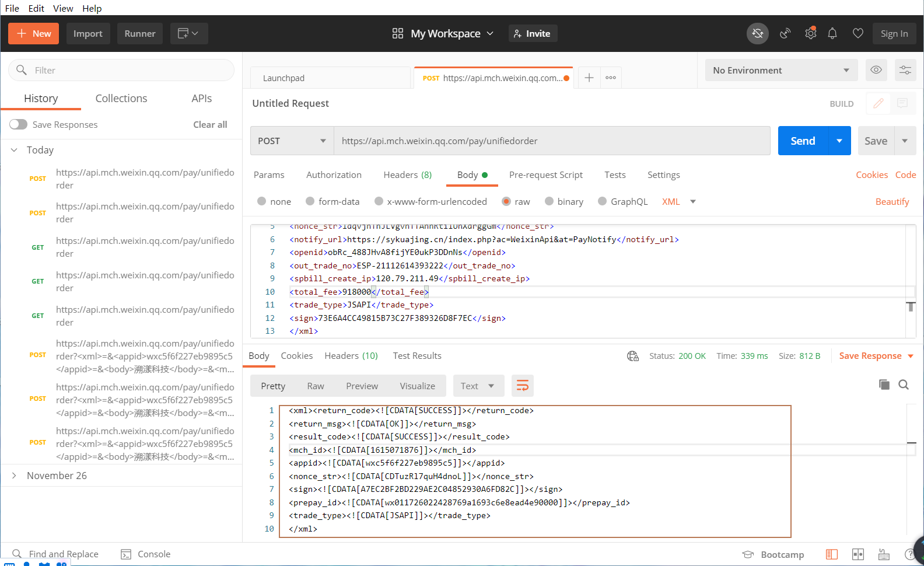This screenshot has height=566, width=924.
Task: Open the tab options ellipsis menu
Action: pyautogui.click(x=611, y=78)
